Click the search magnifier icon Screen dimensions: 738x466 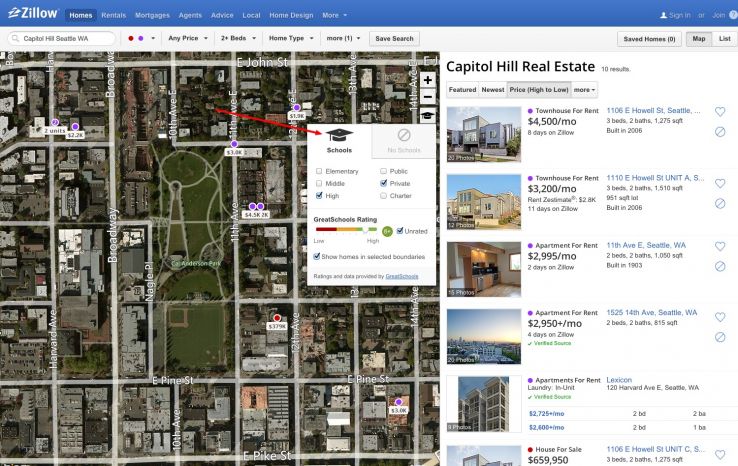pyautogui.click(x=16, y=38)
